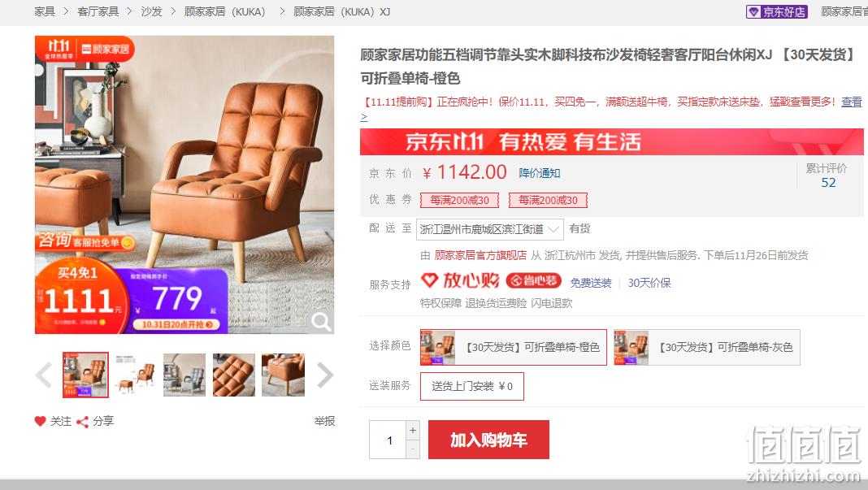This screenshot has height=490, width=868.
Task: Open the 客厅家具 breadcrumb category
Action: [x=98, y=11]
